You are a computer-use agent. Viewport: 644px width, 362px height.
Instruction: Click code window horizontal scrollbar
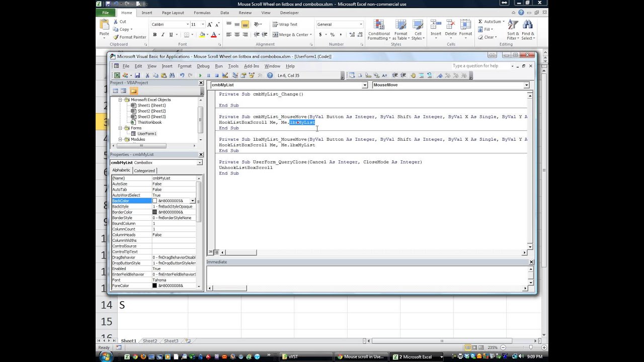click(372, 252)
